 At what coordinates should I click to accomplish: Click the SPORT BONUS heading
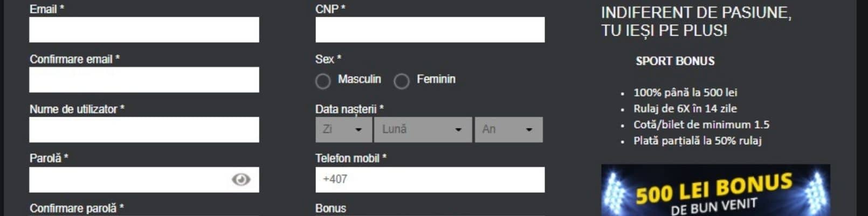click(675, 61)
